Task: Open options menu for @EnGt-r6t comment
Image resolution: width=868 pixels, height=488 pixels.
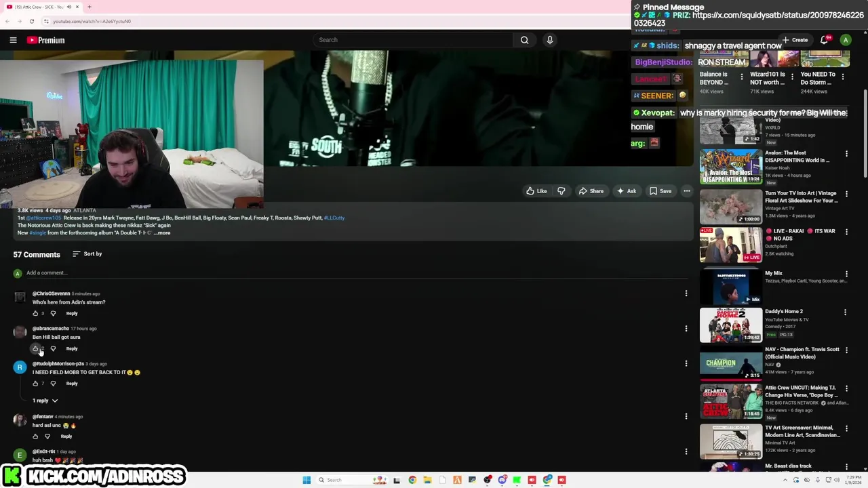Action: 686,451
